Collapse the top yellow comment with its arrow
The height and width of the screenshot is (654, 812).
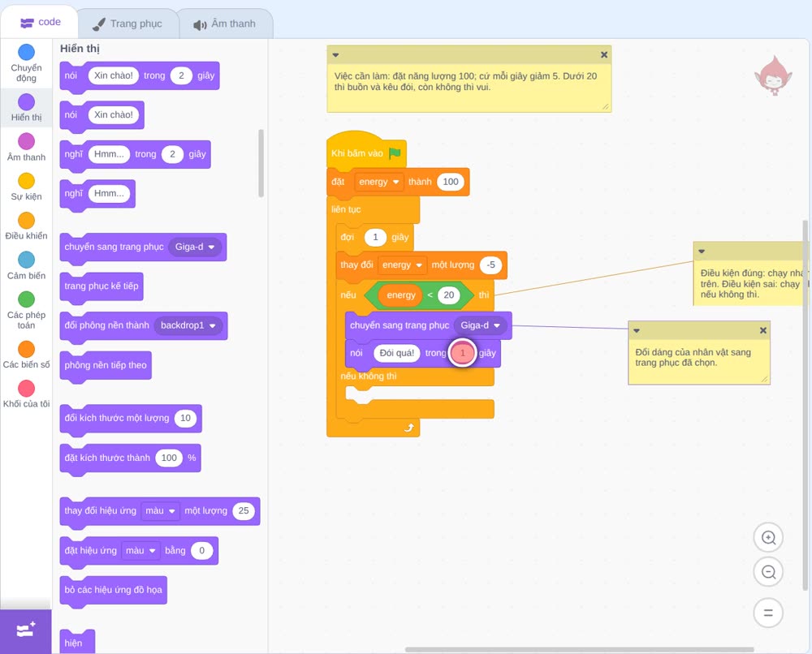[335, 55]
